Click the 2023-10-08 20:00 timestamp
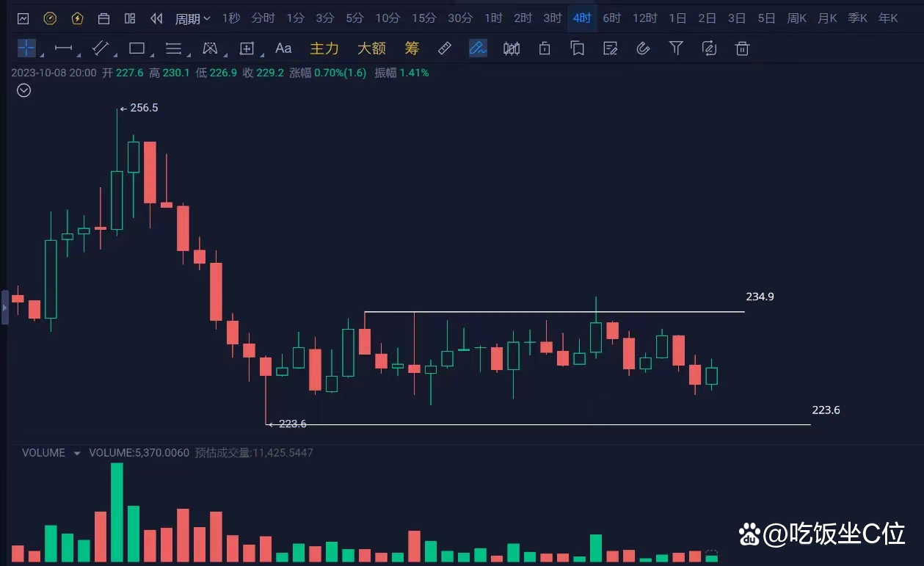Screen dimensions: 924x566 tap(54, 73)
